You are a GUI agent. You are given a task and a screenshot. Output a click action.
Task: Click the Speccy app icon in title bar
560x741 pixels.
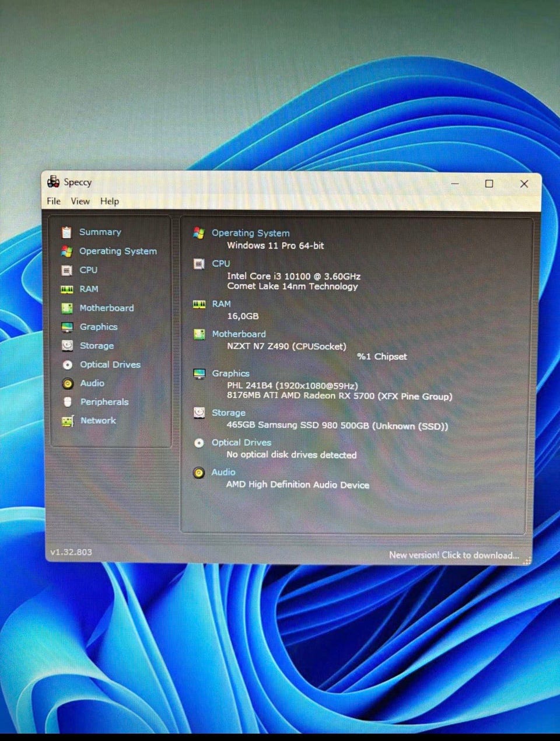[x=54, y=182]
